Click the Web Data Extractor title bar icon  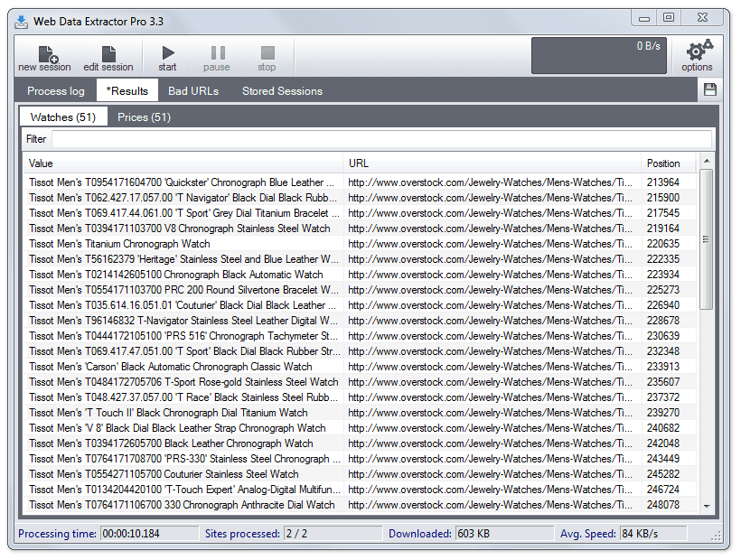click(x=20, y=21)
